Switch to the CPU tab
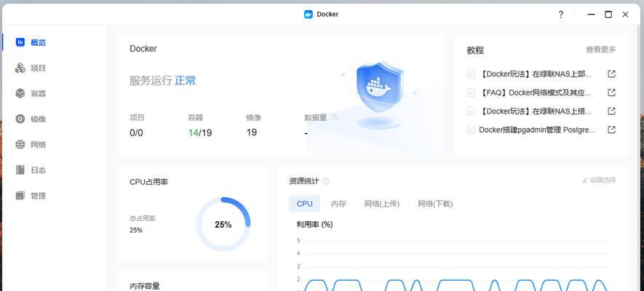644x291 pixels. tap(304, 204)
